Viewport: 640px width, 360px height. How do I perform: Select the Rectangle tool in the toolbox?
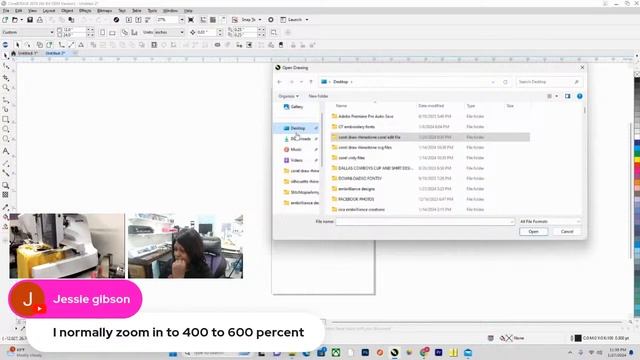coord(6,119)
